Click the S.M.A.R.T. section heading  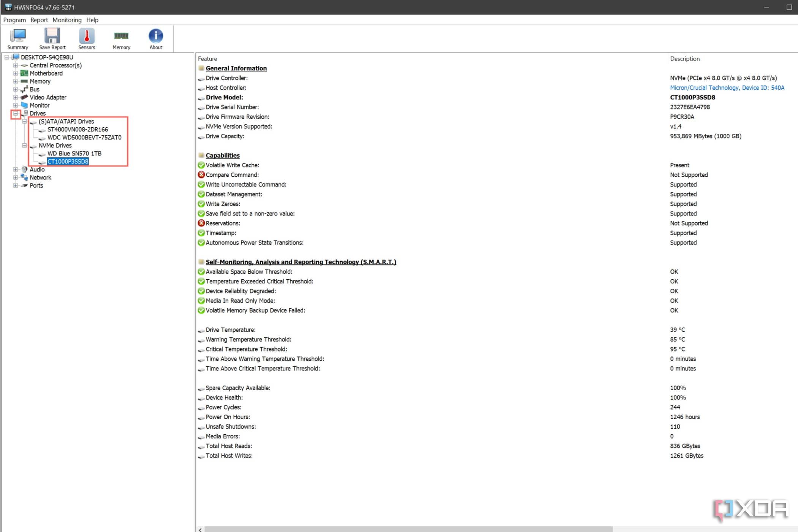(301, 262)
